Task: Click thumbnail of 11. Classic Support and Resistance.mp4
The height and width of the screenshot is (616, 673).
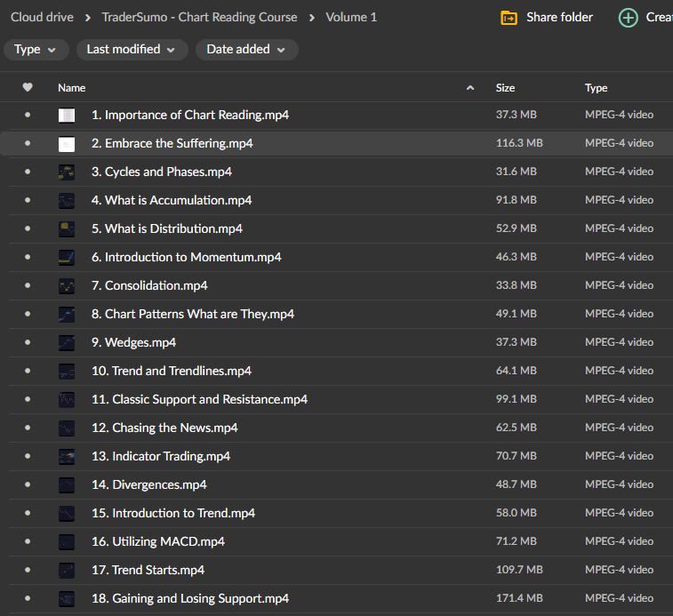Action: coord(67,400)
